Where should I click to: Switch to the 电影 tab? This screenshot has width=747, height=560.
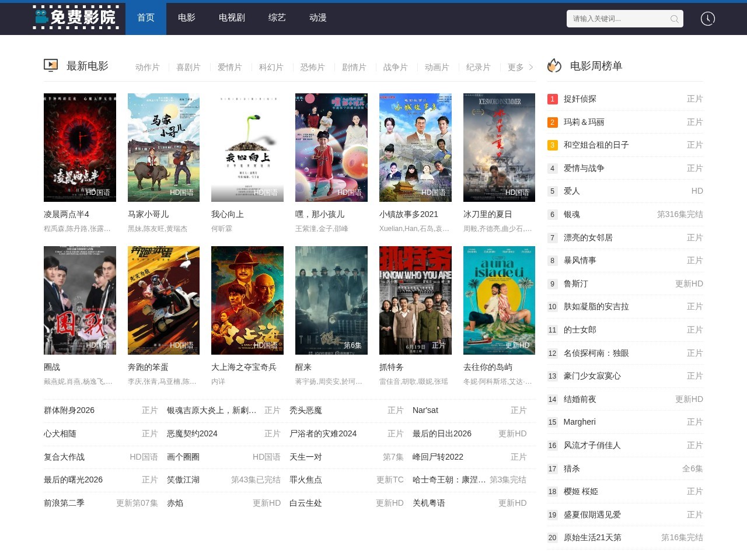tap(187, 17)
